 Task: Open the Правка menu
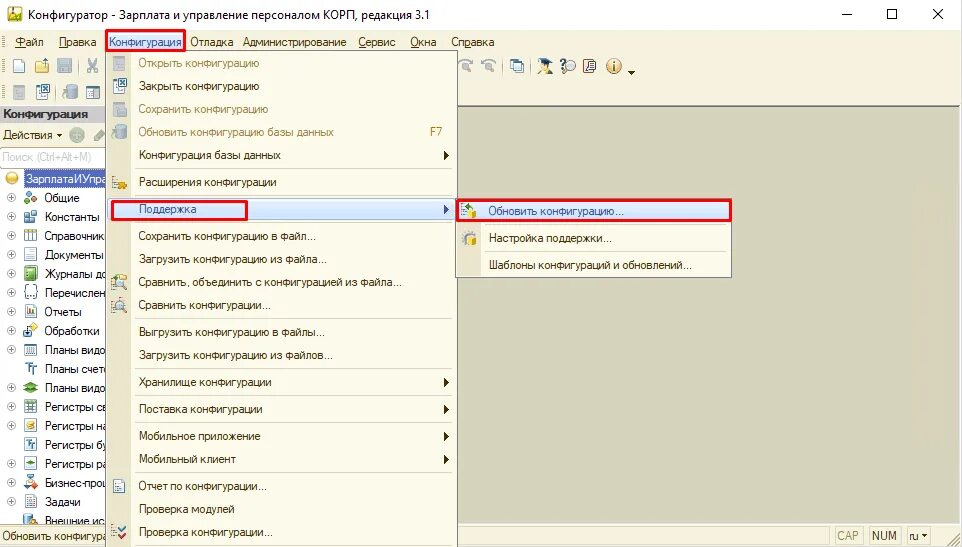77,42
